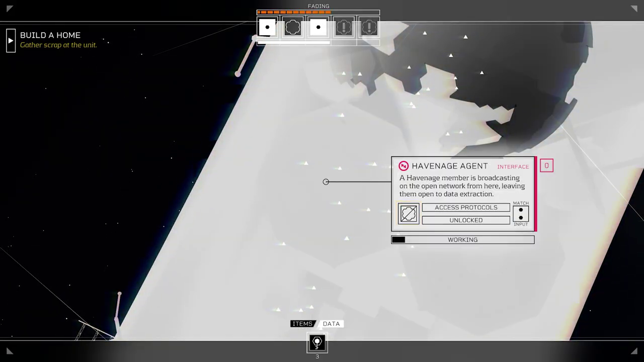Viewport: 644px width, 362px height.
Task: Click the Unlocked status bar
Action: coord(465,220)
